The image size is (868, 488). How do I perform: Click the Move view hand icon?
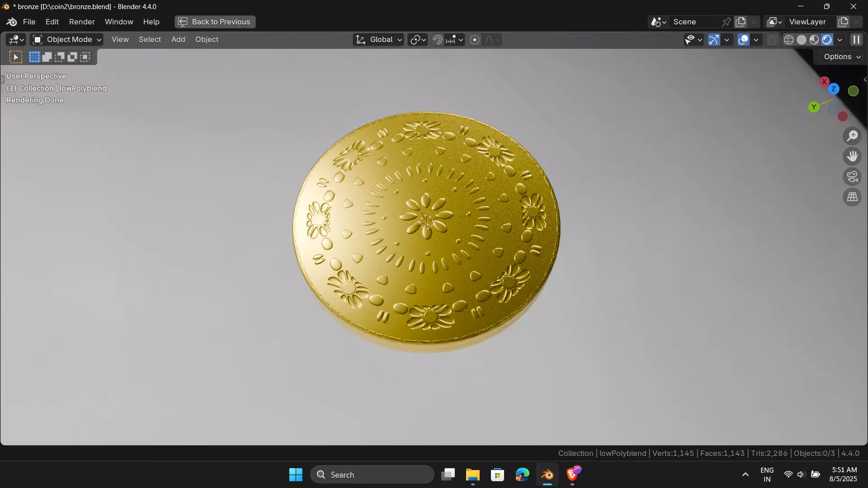click(852, 156)
